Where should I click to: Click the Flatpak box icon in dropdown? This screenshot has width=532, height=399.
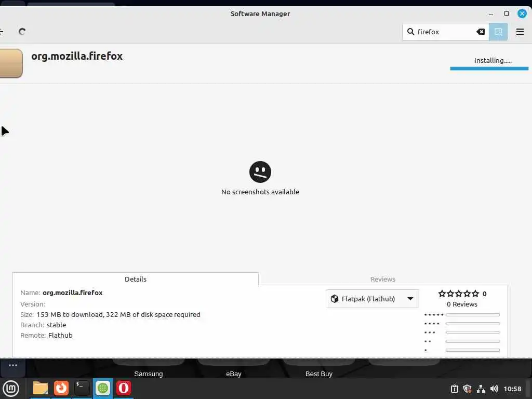click(335, 299)
